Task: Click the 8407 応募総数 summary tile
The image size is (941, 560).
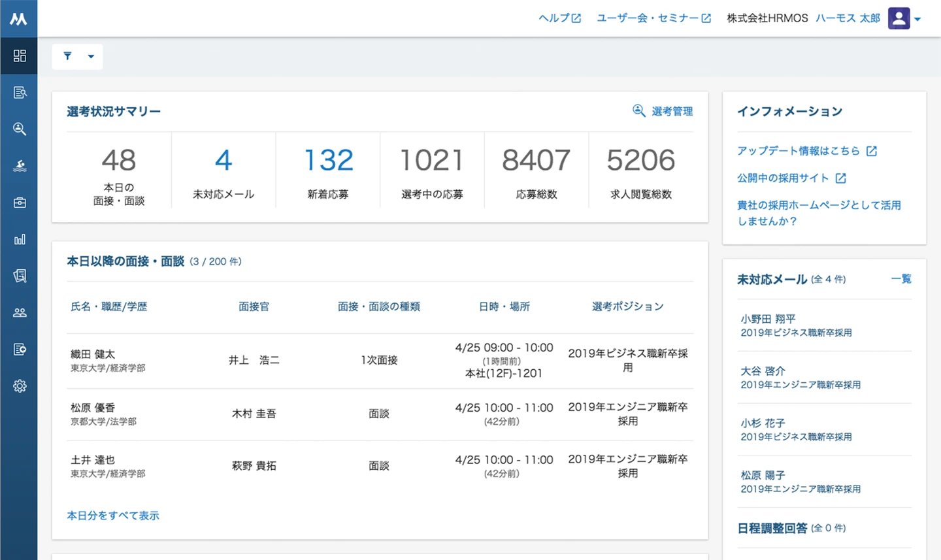Action: coord(537,171)
